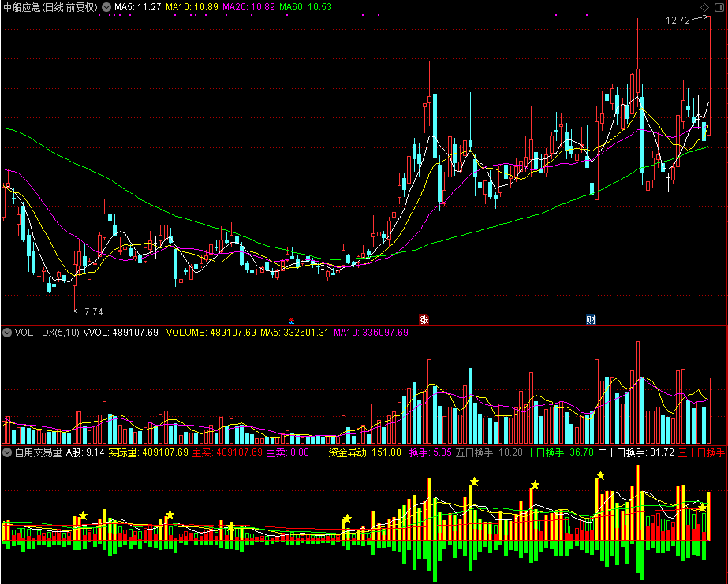Click the 十日换手: 36.78 label
Screen dimensions: 728x584
(x=560, y=452)
